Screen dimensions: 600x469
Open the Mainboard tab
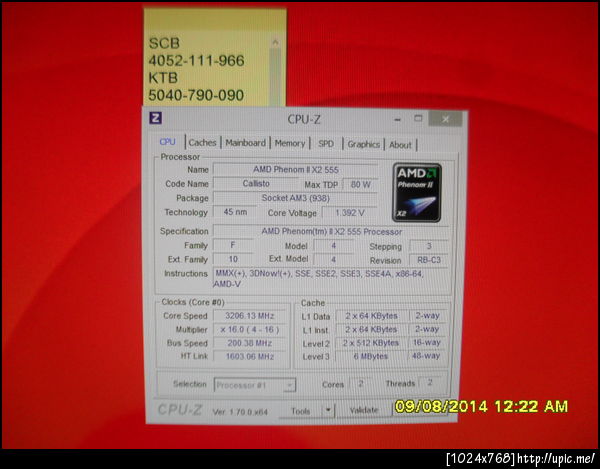[245, 143]
